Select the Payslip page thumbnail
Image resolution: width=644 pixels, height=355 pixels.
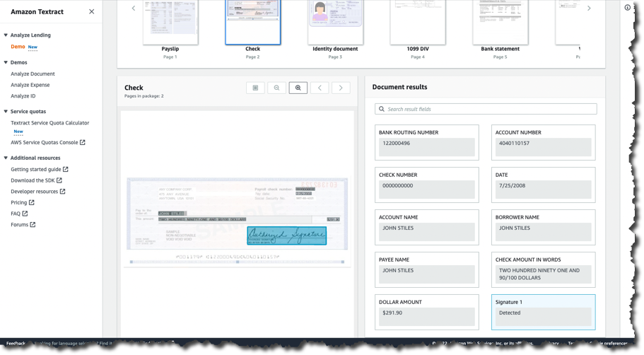(x=170, y=23)
